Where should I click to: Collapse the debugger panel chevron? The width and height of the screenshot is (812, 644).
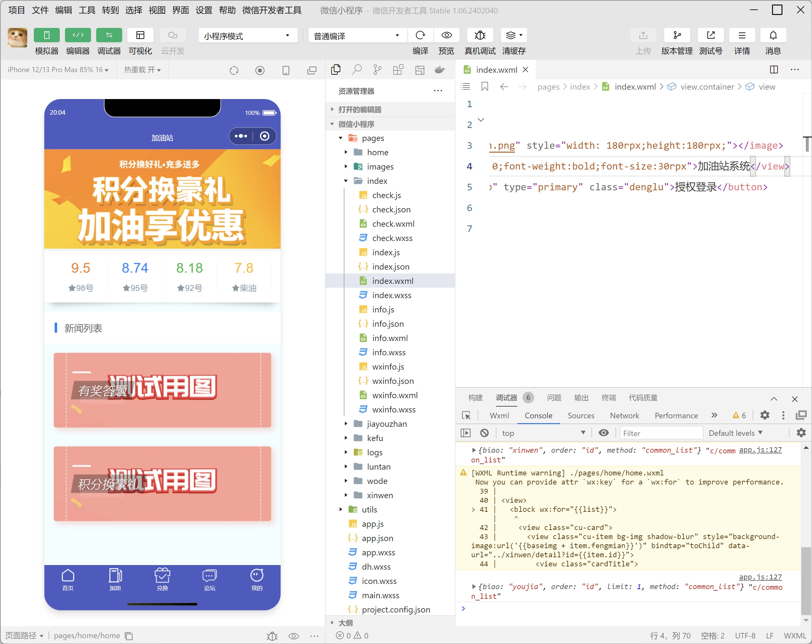click(774, 398)
